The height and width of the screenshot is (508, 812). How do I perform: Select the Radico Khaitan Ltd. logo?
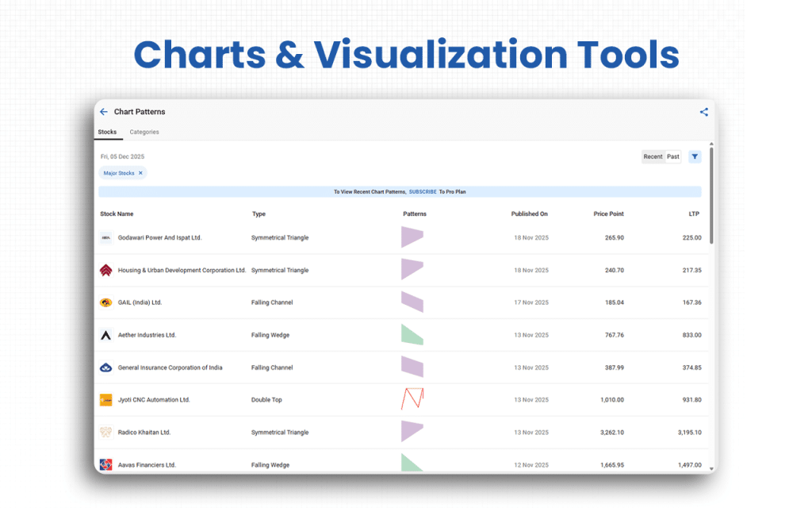pos(105,432)
